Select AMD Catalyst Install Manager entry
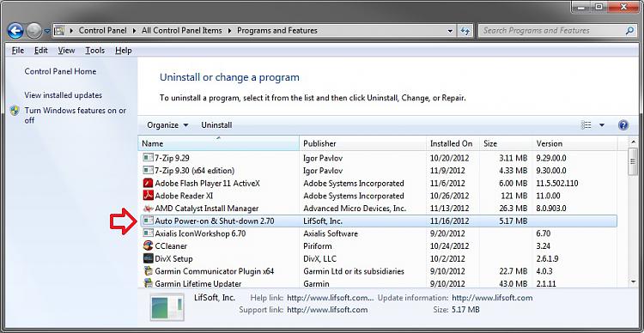 coord(207,209)
